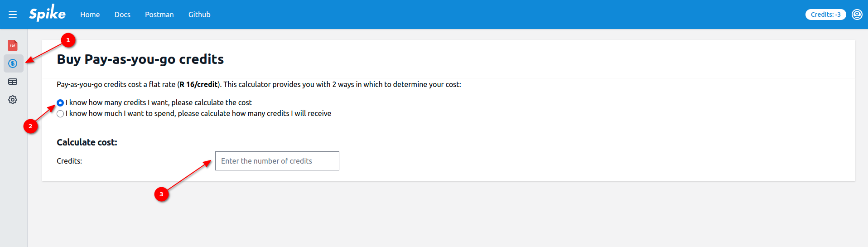Click the "Calculate cost:" section label
868x247 pixels.
point(87,142)
